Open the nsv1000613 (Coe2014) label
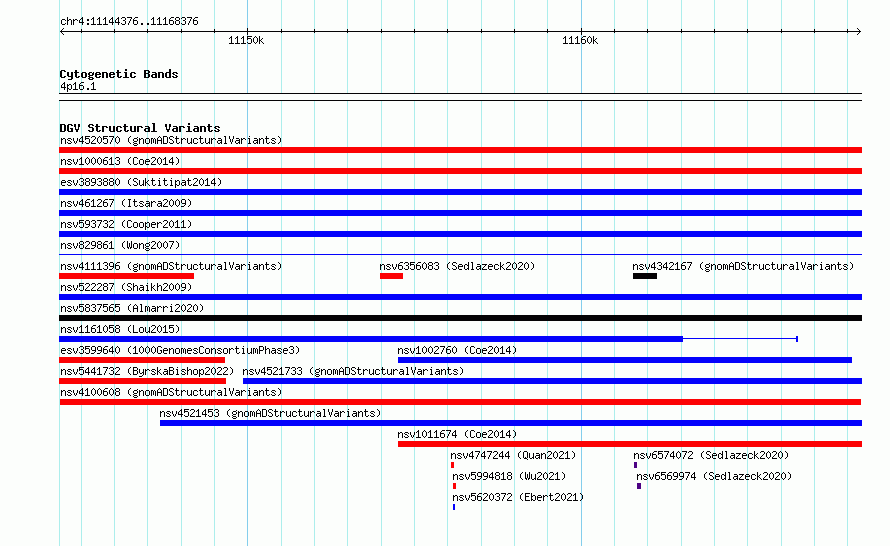The image size is (890, 546). tap(120, 161)
